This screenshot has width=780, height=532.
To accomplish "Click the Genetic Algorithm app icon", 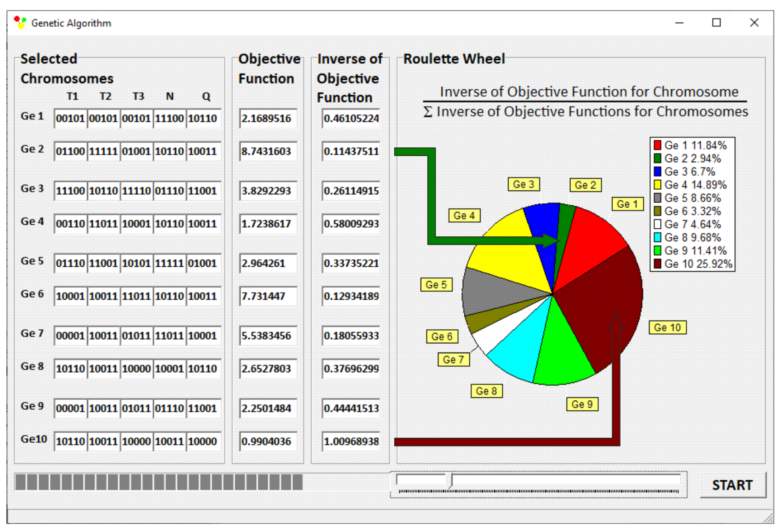I will coord(20,23).
